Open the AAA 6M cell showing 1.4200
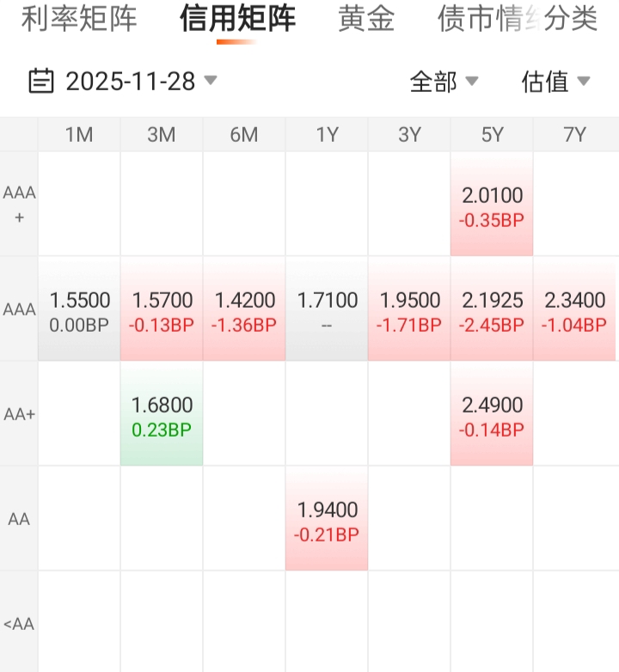 (244, 310)
